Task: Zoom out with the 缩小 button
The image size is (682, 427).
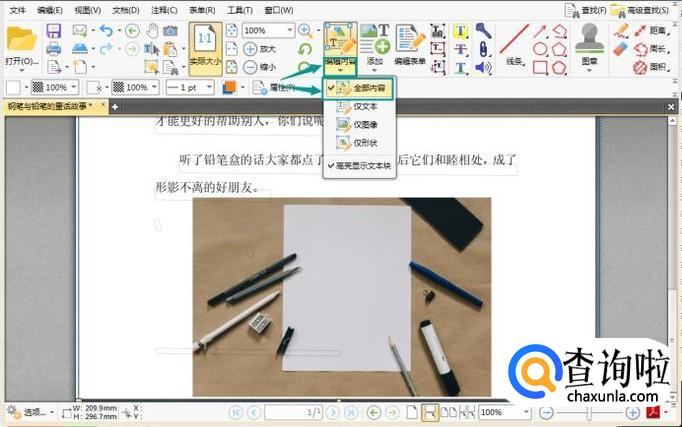Action: (259, 67)
